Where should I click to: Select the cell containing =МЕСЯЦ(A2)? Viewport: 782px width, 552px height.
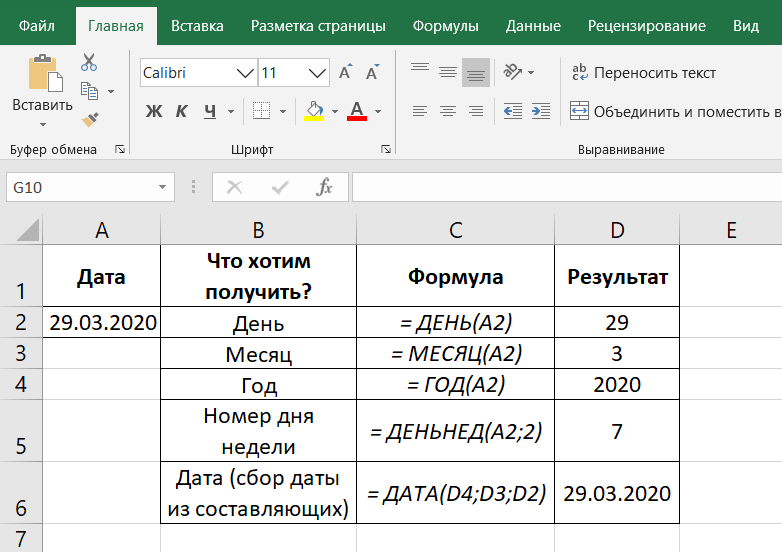pyautogui.click(x=455, y=354)
